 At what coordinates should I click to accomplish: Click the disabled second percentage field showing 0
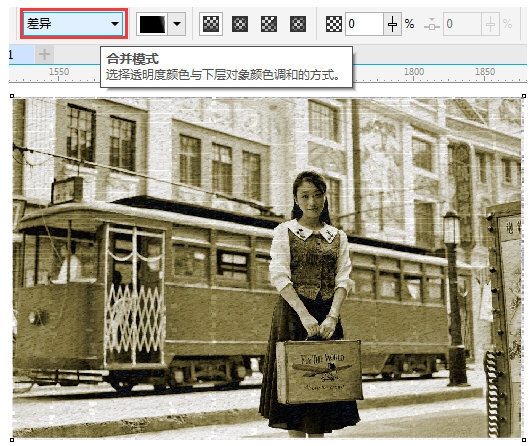462,24
